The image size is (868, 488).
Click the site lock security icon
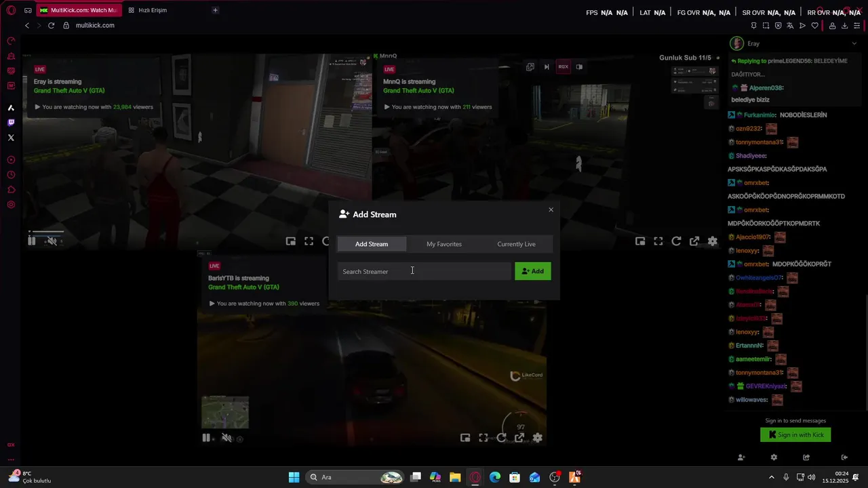click(66, 25)
